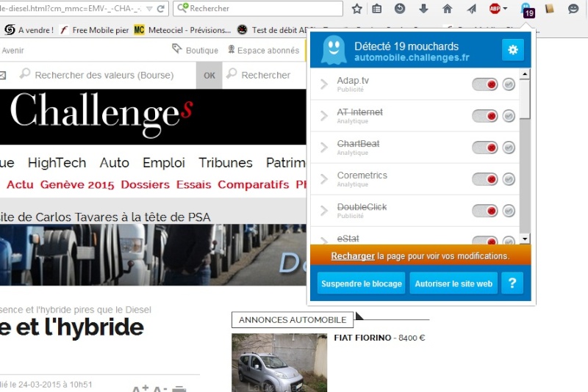588x392 pixels.
Task: Open the Espace abonnés link
Action: pos(264,50)
